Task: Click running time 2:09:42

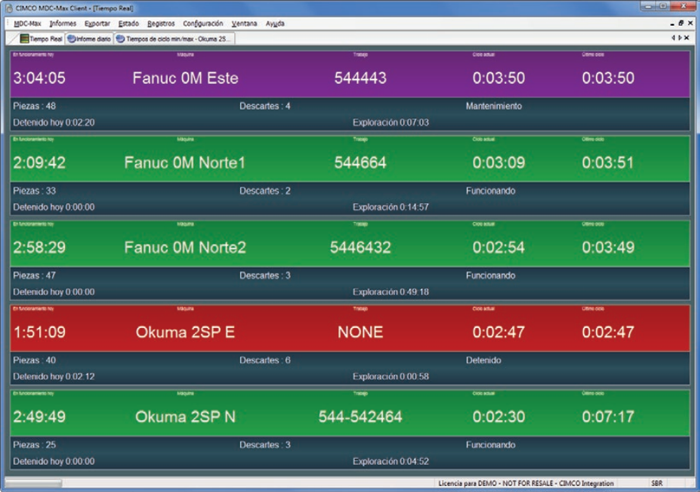Action: 39,163
